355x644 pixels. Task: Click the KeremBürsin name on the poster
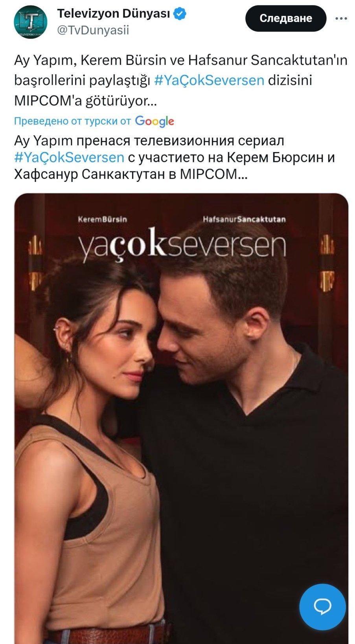tap(103, 219)
